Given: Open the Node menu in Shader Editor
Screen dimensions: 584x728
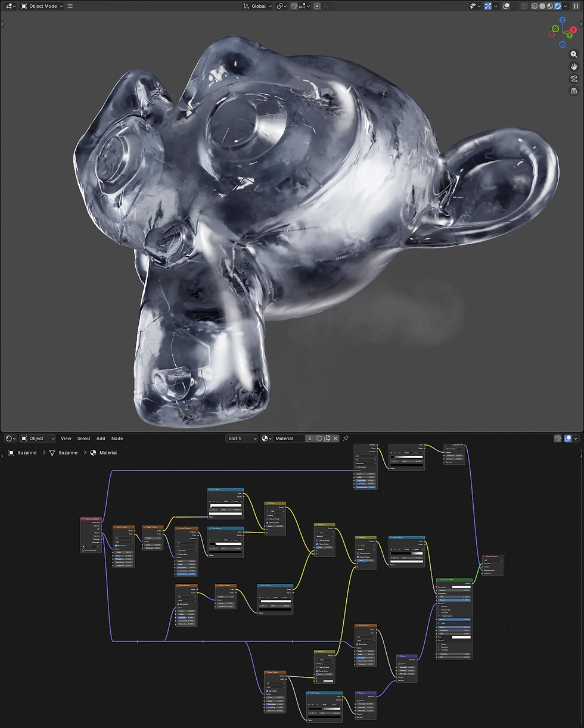Looking at the screenshot, I should [117, 438].
